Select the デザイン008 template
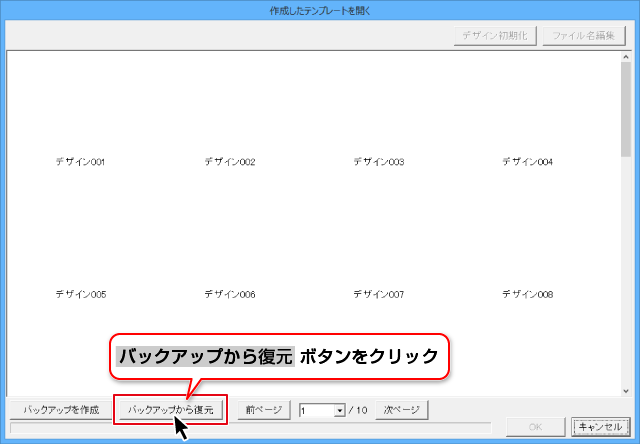This screenshot has height=444, width=640. click(527, 294)
